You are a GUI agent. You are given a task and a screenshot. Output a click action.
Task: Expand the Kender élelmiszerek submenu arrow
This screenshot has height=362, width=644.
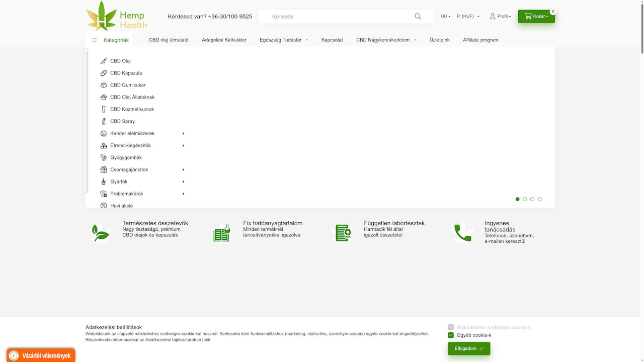point(183,134)
